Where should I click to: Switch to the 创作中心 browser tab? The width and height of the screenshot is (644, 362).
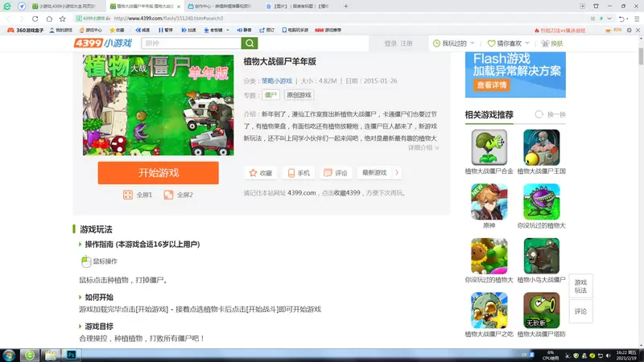point(218,6)
